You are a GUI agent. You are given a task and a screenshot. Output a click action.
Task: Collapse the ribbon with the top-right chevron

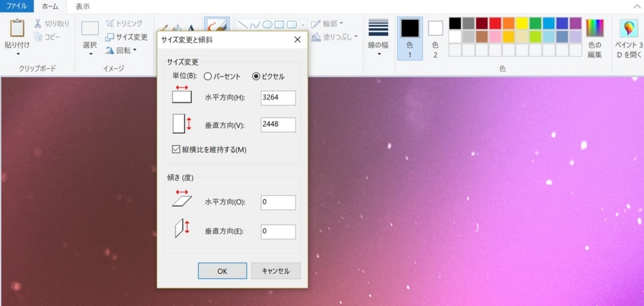[637, 6]
